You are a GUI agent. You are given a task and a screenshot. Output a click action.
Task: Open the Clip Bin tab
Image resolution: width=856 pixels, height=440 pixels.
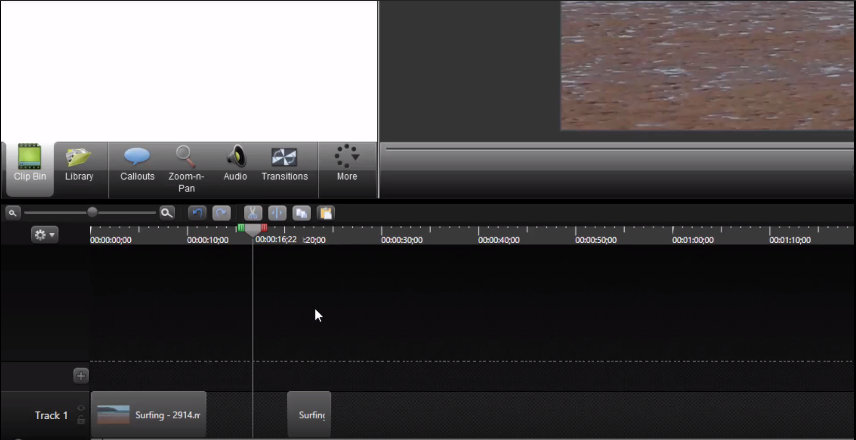[x=29, y=164]
